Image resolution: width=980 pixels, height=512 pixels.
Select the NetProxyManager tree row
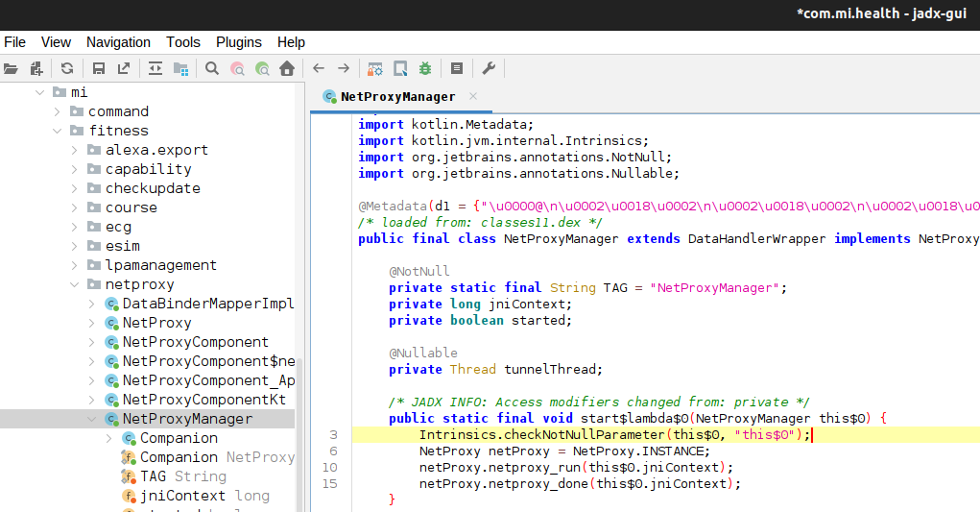coord(148,420)
